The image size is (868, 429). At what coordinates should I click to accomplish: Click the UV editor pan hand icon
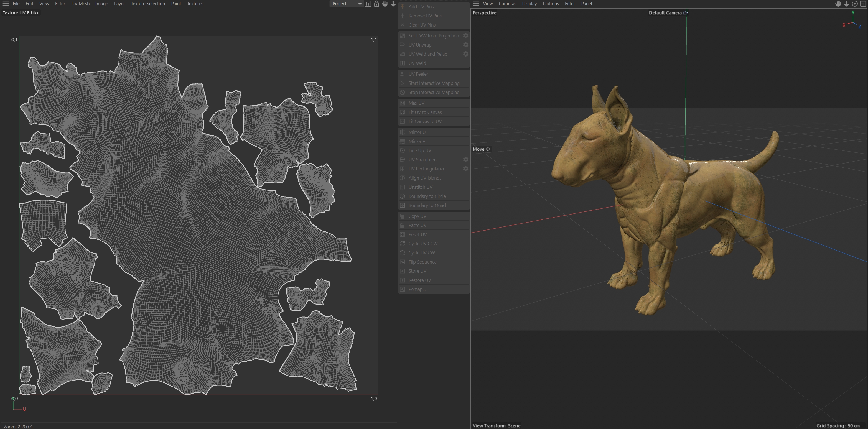coord(385,4)
